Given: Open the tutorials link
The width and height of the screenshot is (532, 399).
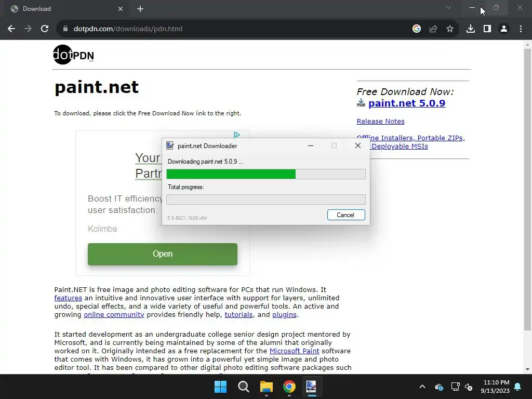Looking at the screenshot, I should pos(238,314).
